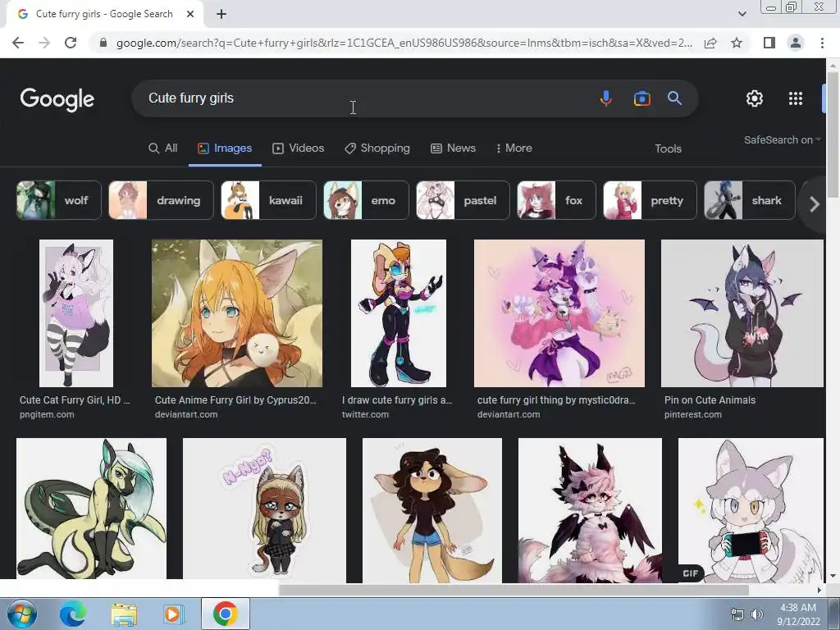Image resolution: width=840 pixels, height=630 pixels.
Task: Filter results by fox chip
Action: [x=556, y=200]
